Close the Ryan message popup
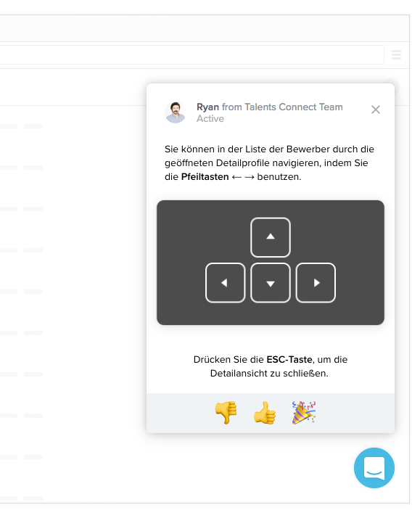Viewport: 420px width, 510px height. tap(376, 110)
